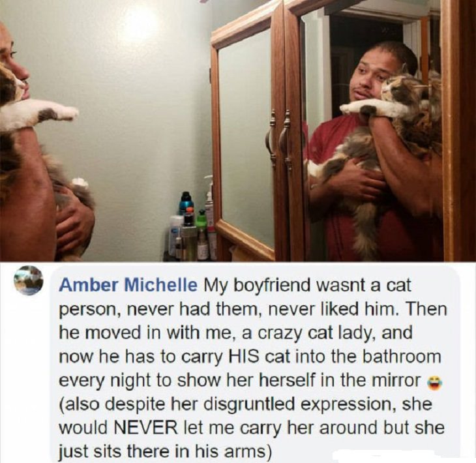The image size is (476, 463).
Task: Click the word "NEVER" in the comment
Action: point(145,428)
